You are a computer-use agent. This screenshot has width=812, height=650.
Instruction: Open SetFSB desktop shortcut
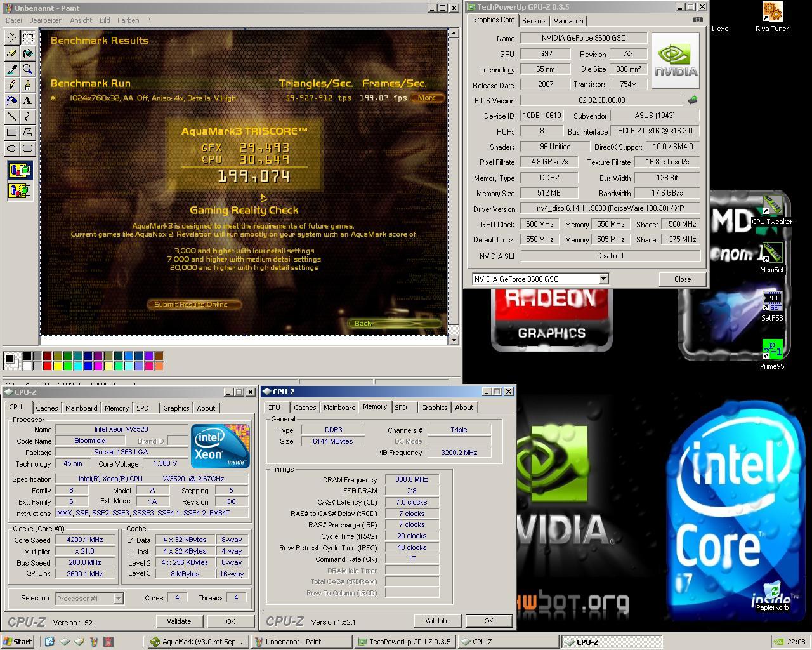tap(771, 307)
